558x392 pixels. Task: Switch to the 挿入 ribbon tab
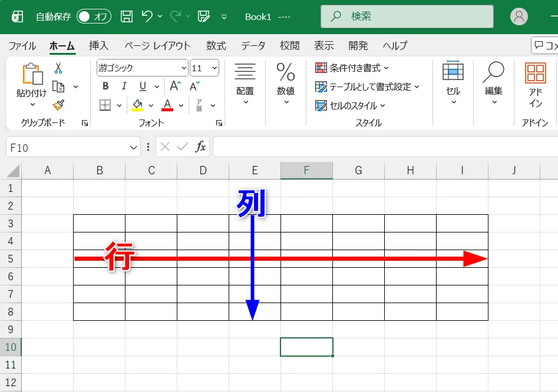click(x=98, y=46)
